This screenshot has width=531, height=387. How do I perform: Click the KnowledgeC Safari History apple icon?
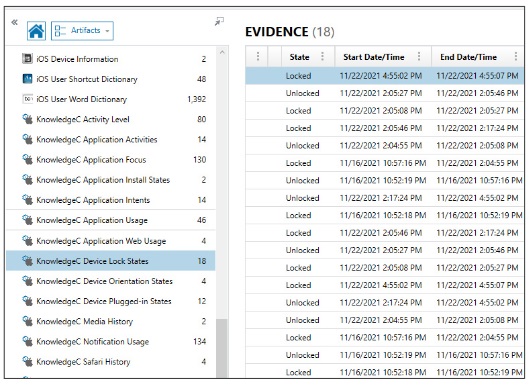[x=27, y=362]
